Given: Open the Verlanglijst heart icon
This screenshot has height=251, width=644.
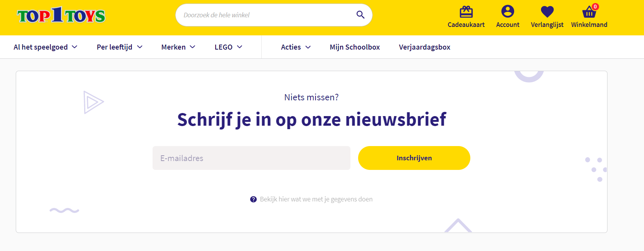Looking at the screenshot, I should coord(547,12).
